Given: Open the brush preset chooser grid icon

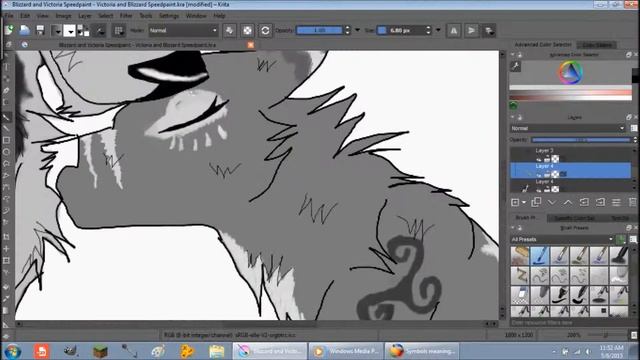Looking at the screenshot, I should click(119, 31).
